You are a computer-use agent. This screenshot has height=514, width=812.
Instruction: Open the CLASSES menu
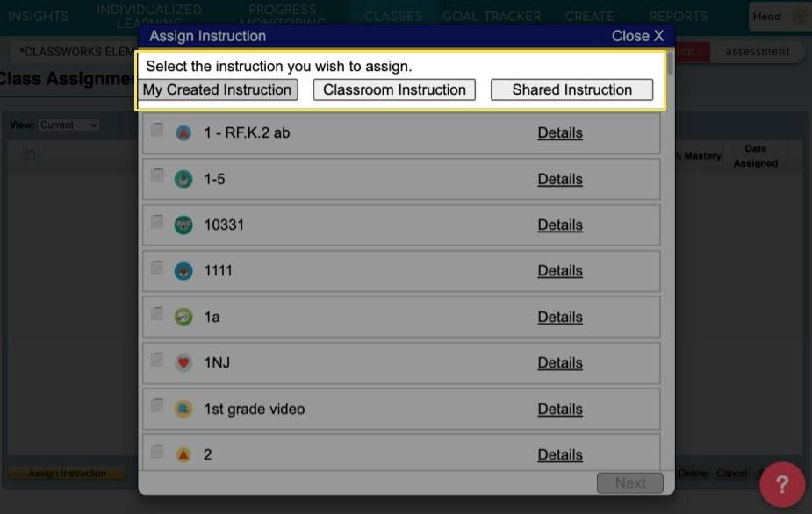pos(392,15)
